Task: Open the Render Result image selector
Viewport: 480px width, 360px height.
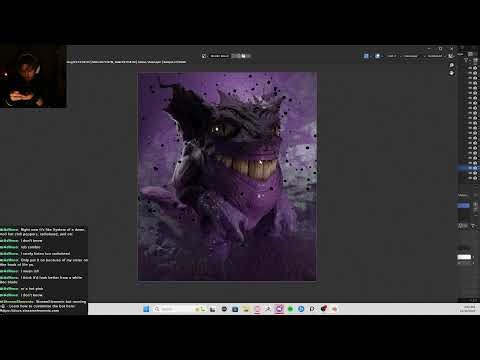Action: [219, 56]
